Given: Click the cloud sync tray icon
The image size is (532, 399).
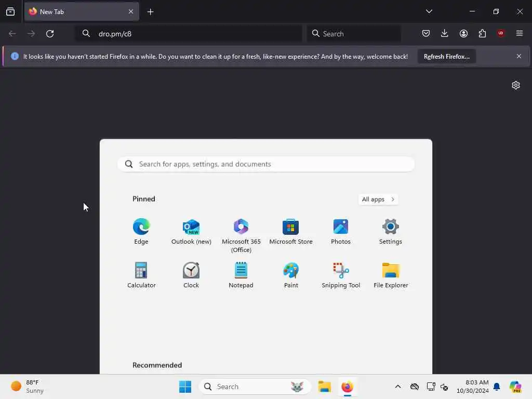Looking at the screenshot, I should (414, 387).
